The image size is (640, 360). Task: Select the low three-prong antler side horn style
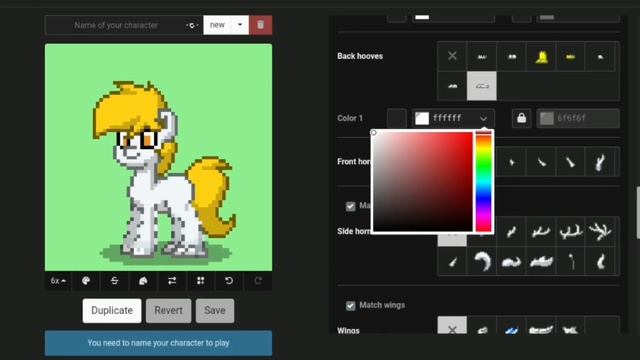point(541,232)
